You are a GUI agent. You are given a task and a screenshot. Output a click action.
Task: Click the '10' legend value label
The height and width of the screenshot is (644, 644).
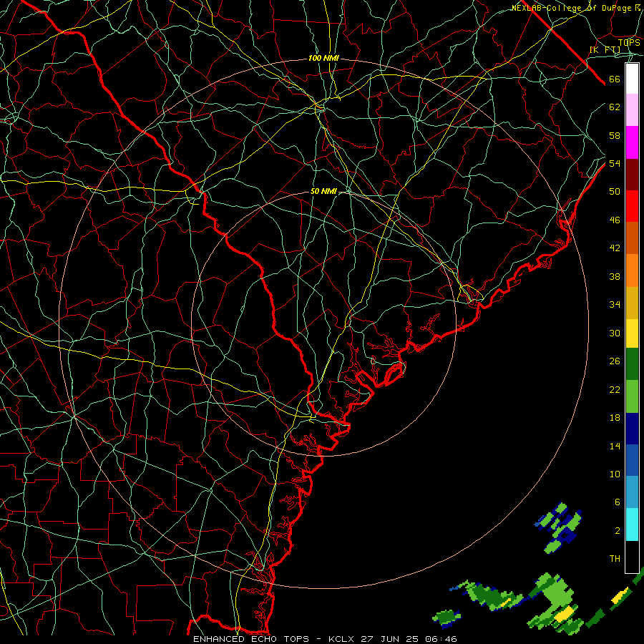coord(615,474)
